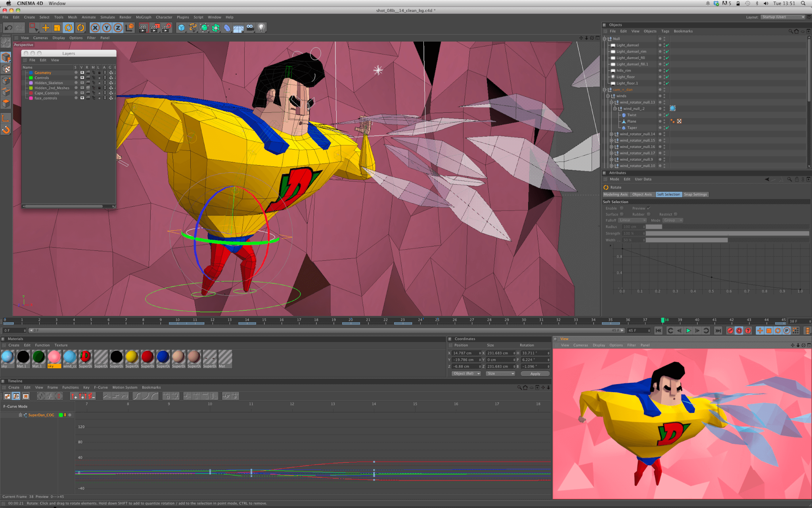812x508 pixels.
Task: Click the Render to Picture Viewer icon
Action: (155, 27)
